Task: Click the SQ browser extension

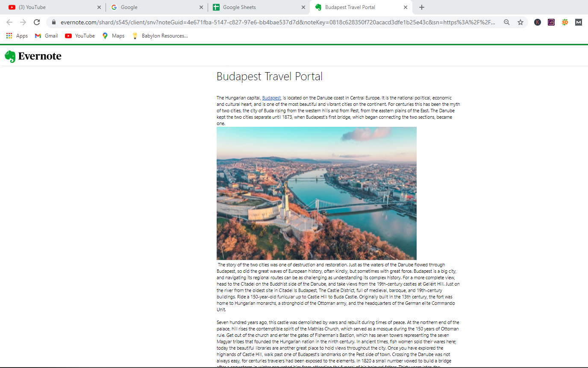Action: pyautogui.click(x=564, y=22)
